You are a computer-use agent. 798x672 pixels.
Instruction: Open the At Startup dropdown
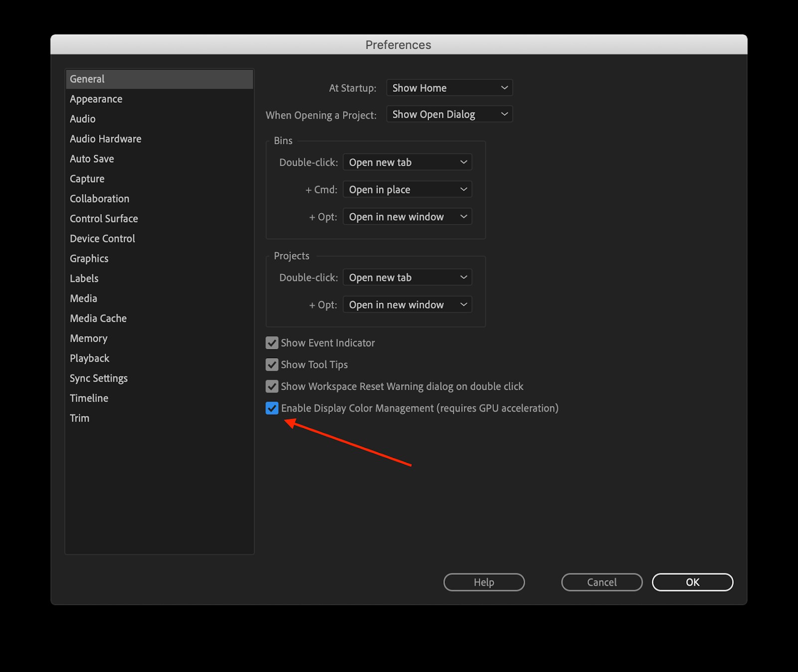[x=448, y=87]
